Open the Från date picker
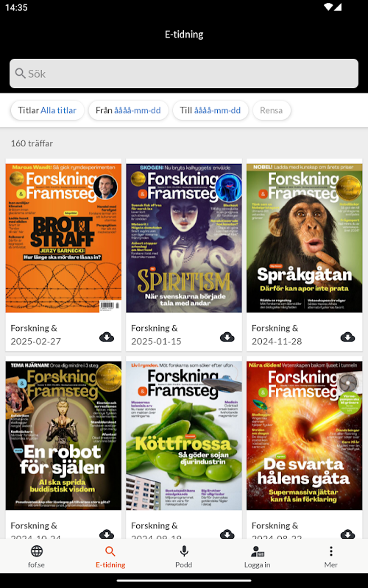 pos(128,110)
